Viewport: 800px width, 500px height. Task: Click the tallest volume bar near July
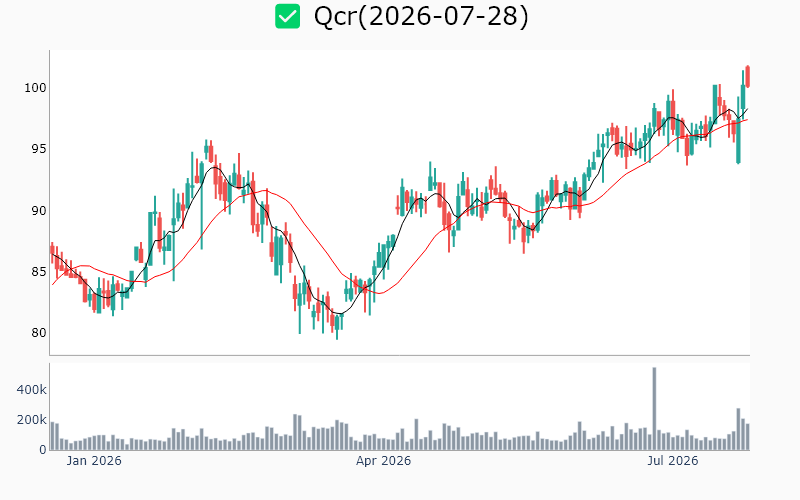pyautogui.click(x=654, y=409)
